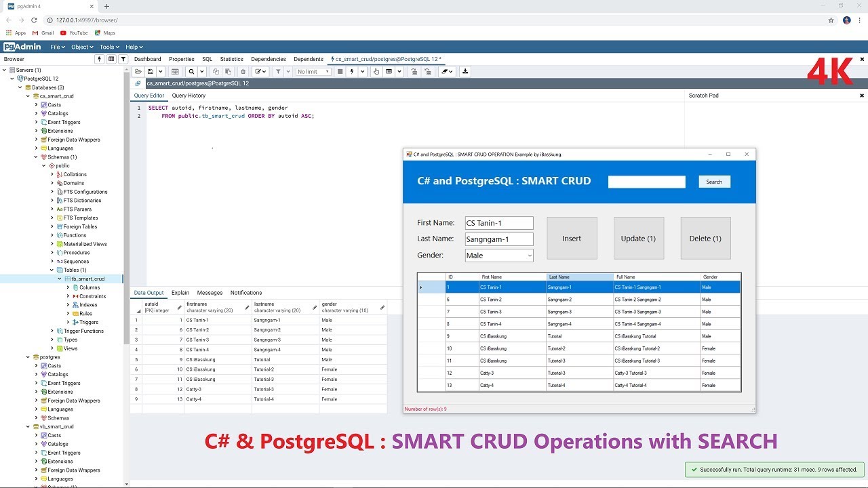Screen dimensions: 868x488
Task: Click the YouTube bookmark in bookmarks bar
Action: click(x=74, y=33)
